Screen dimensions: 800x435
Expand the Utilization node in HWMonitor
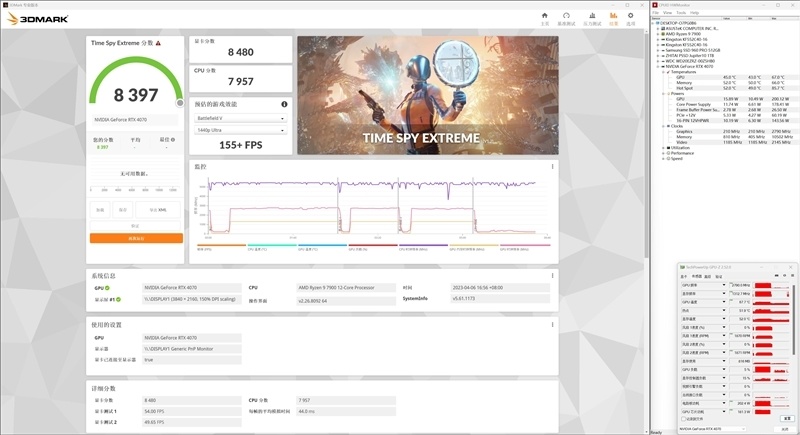[663, 148]
